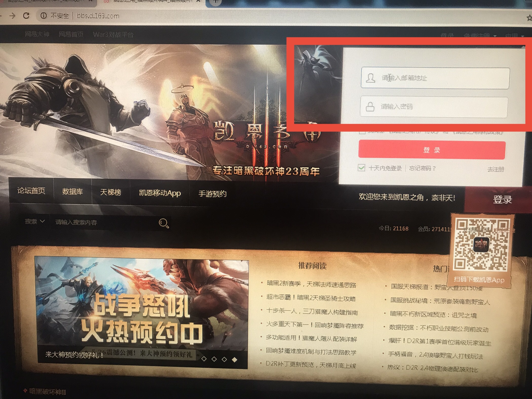The height and width of the screenshot is (399, 532).
Task: Click the email address field 请输入邮箱地址
Action: (435, 78)
